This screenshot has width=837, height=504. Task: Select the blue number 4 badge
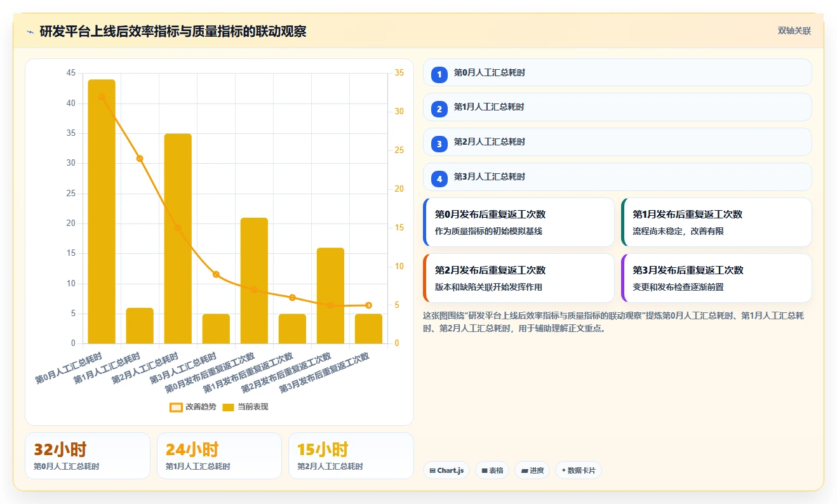click(x=439, y=180)
